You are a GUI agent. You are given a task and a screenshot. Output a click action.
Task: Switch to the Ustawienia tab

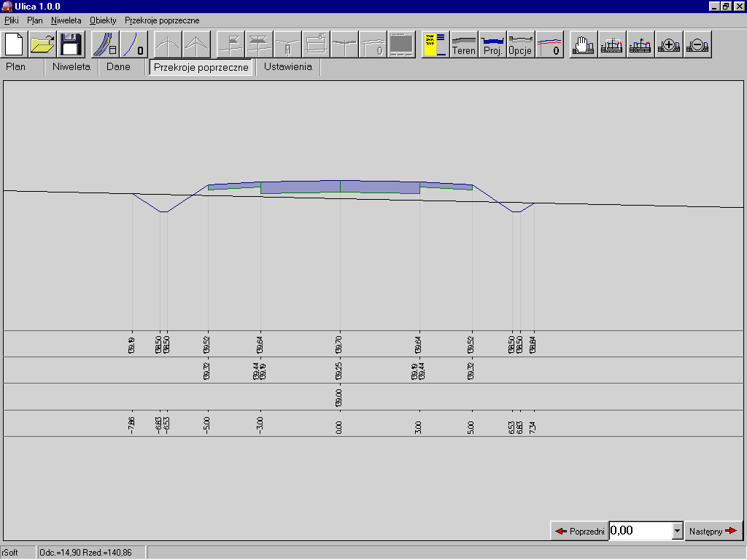click(288, 67)
